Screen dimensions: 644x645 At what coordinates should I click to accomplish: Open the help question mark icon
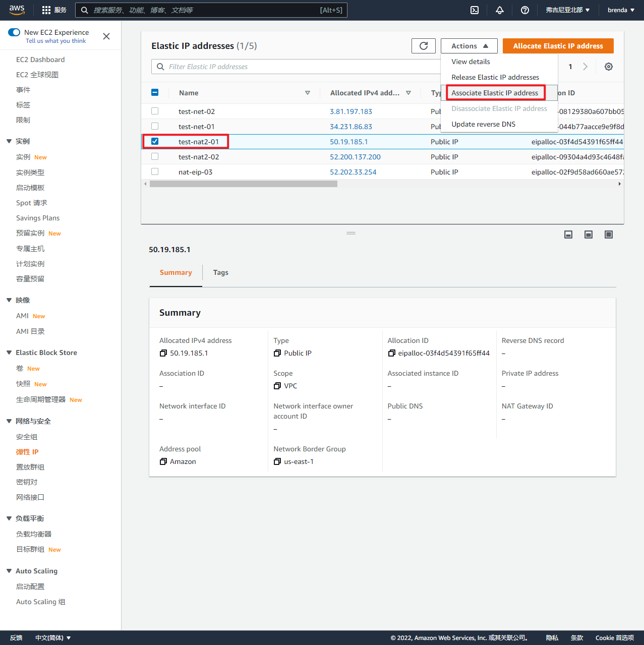click(x=525, y=10)
